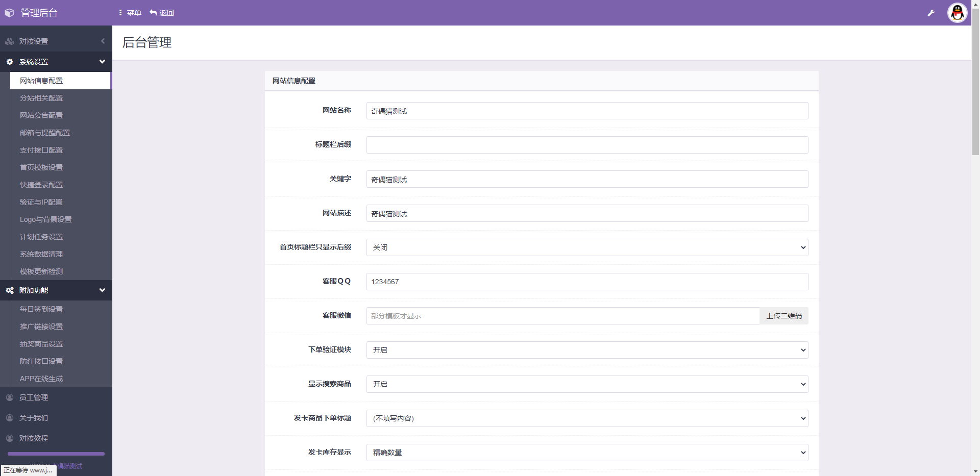980x476 pixels.
Task: Open 对接教程 sidebar entry
Action: pyautogui.click(x=56, y=438)
